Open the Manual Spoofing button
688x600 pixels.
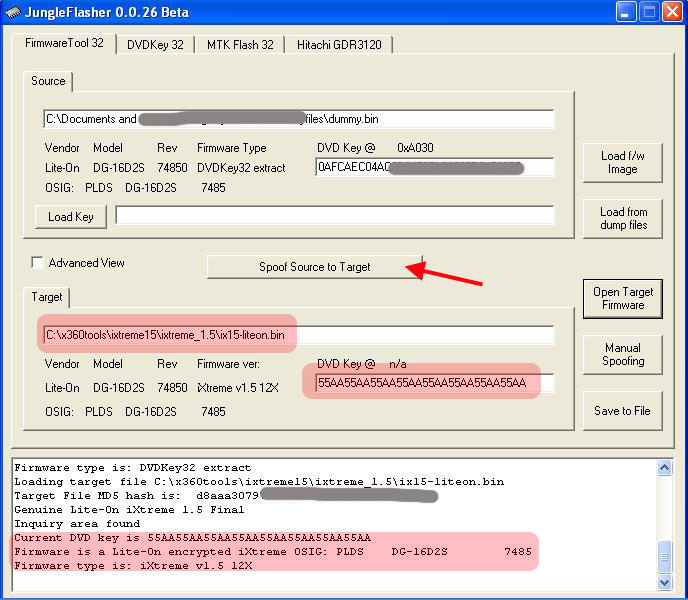click(622, 355)
